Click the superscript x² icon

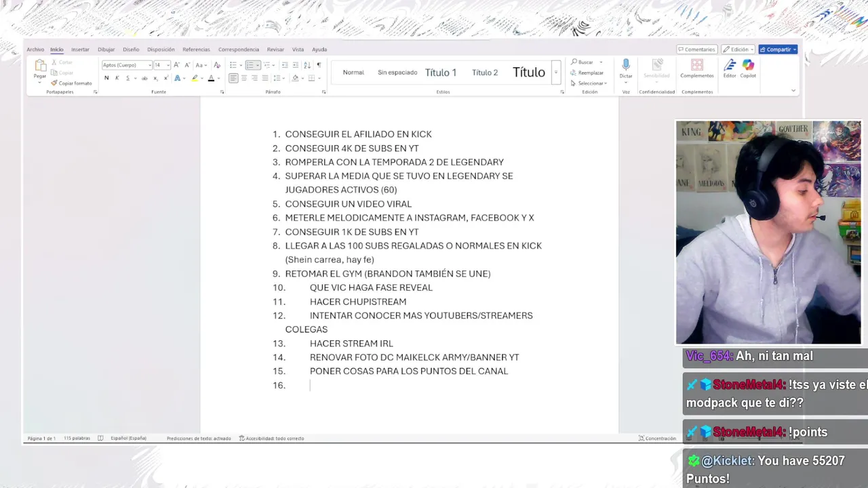[x=166, y=78]
